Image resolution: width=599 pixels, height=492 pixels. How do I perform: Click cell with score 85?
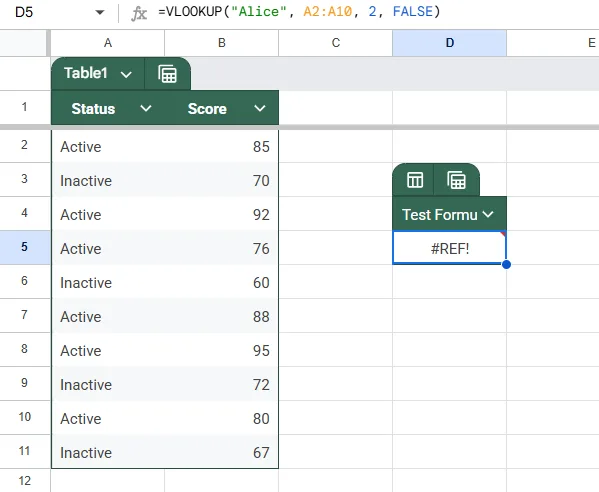[x=222, y=147]
